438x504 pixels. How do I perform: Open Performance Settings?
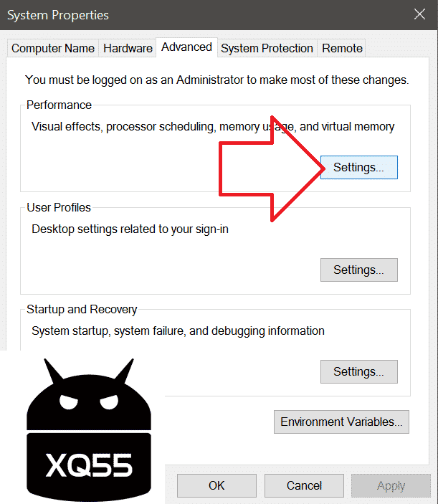(358, 168)
